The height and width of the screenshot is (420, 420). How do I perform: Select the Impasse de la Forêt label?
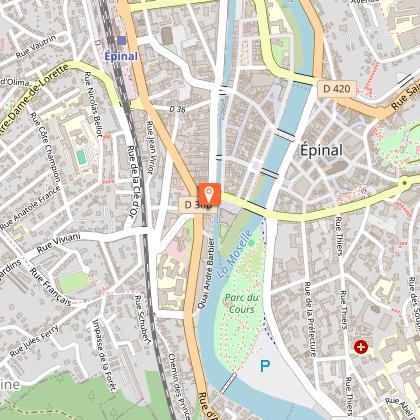[104, 355]
